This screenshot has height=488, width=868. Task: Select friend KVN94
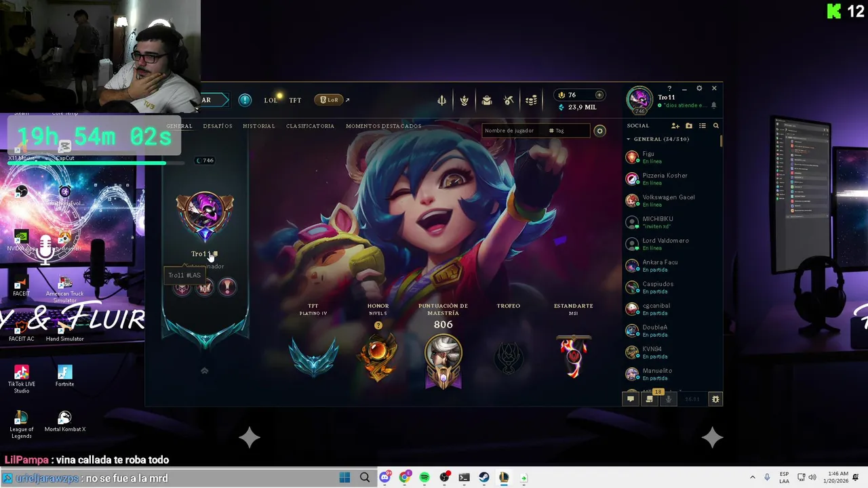point(671,352)
